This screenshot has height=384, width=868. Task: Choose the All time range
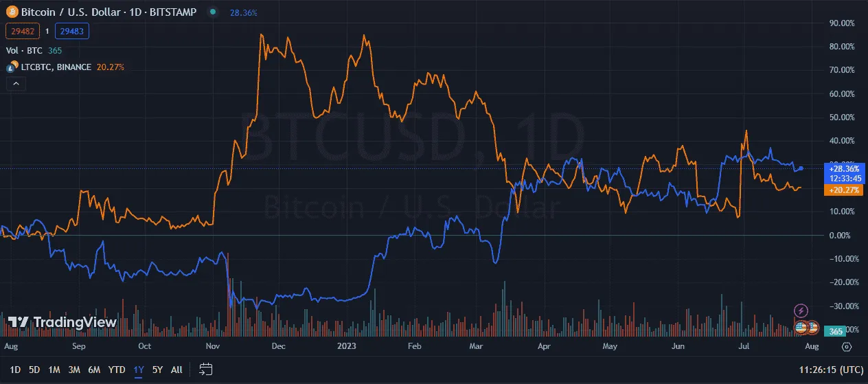pyautogui.click(x=176, y=370)
